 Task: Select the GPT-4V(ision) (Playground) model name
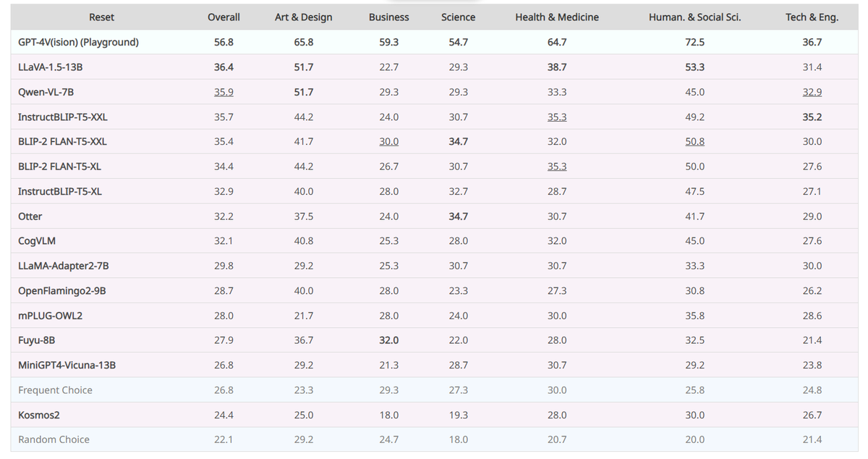point(78,43)
